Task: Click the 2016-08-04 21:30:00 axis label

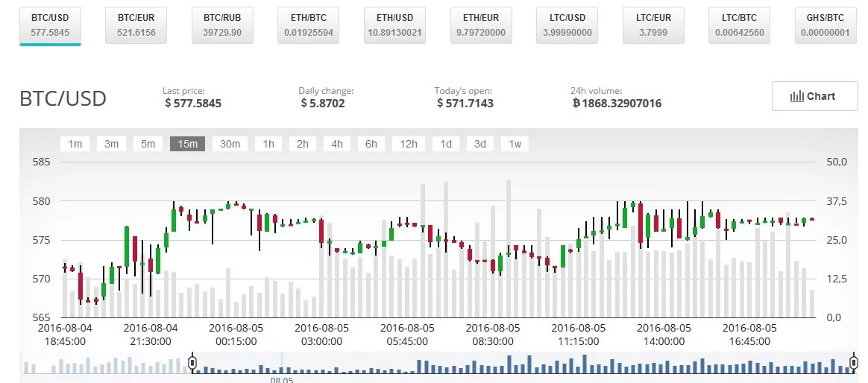Action: pos(151,335)
